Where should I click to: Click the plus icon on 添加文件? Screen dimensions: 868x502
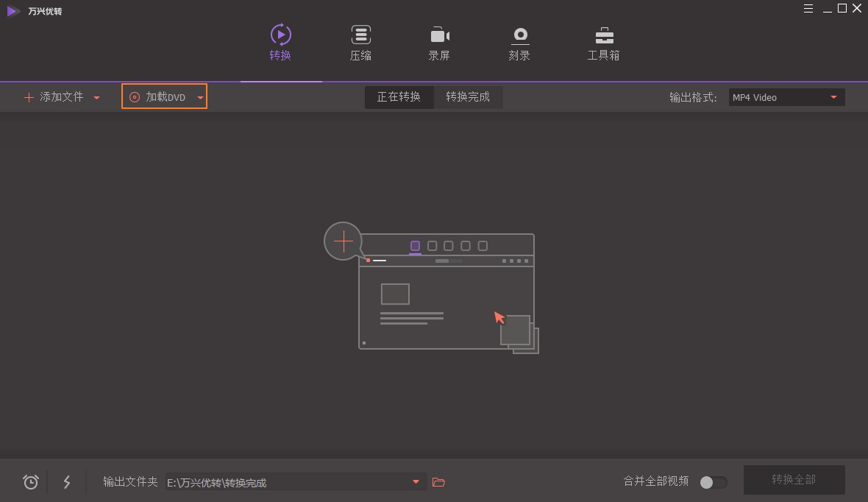pyautogui.click(x=29, y=96)
